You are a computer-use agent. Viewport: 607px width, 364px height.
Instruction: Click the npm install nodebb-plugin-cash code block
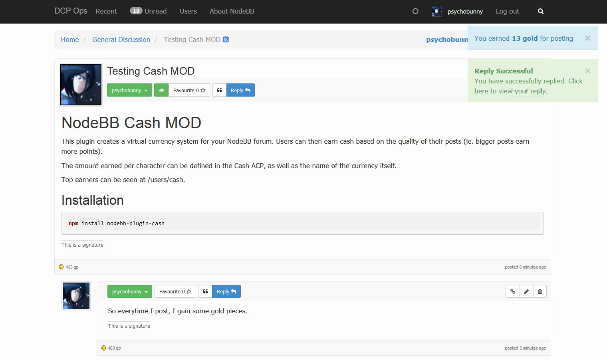[x=303, y=223]
